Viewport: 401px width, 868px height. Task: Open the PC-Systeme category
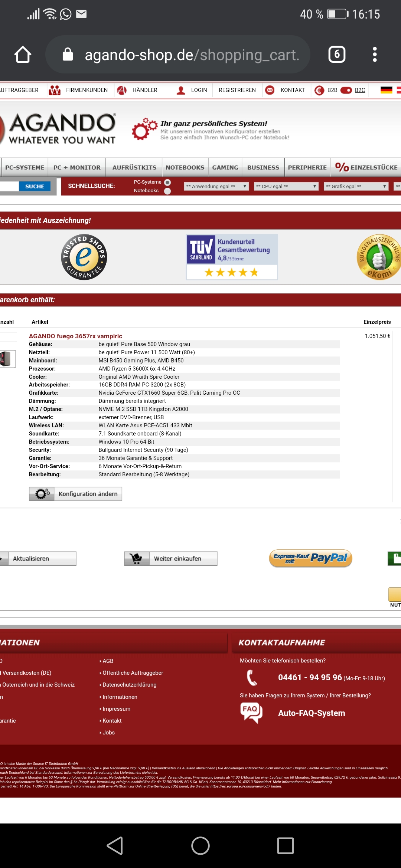click(25, 167)
